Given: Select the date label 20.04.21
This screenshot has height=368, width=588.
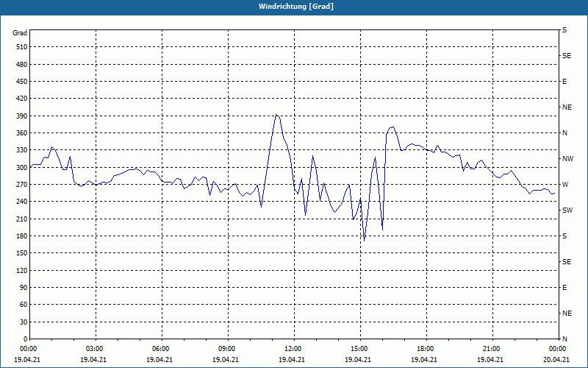Looking at the screenshot, I should (x=556, y=360).
